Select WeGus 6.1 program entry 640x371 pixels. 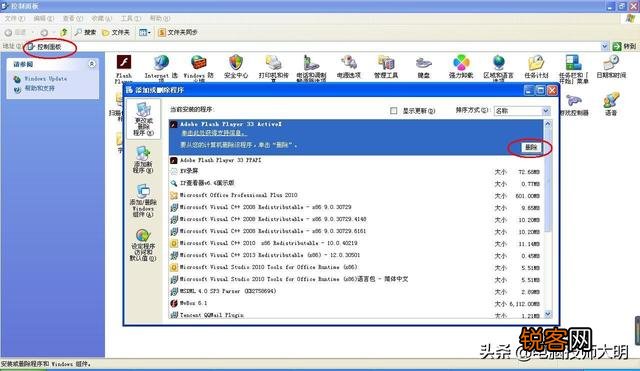coord(356,303)
